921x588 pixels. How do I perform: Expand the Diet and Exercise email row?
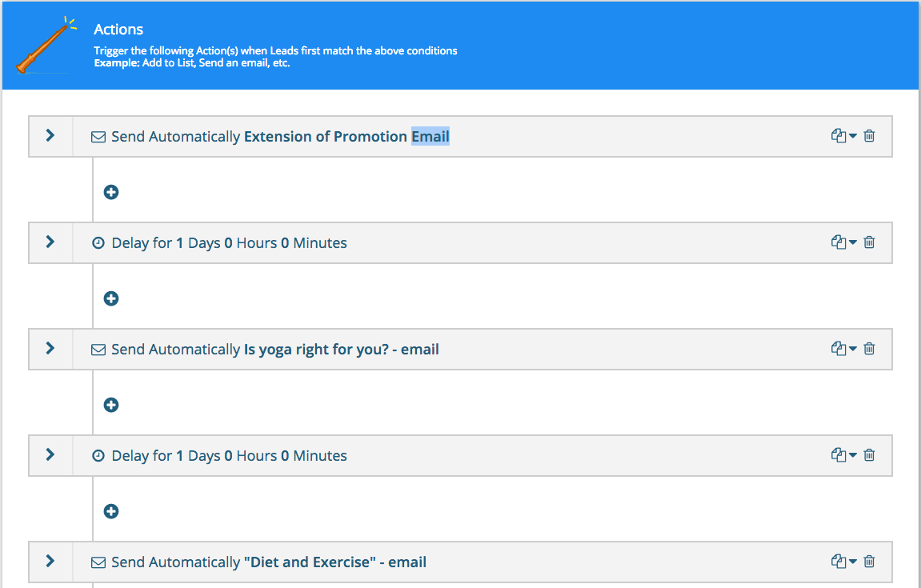click(x=50, y=562)
